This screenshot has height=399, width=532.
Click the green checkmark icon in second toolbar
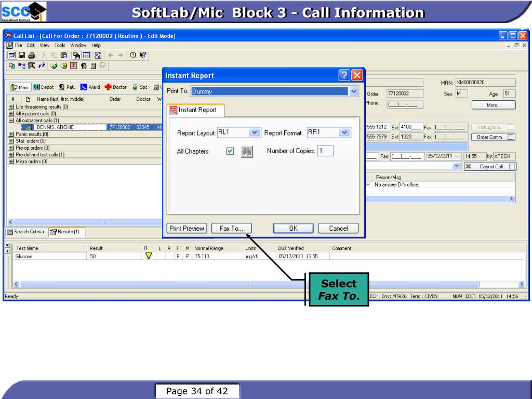(x=54, y=65)
